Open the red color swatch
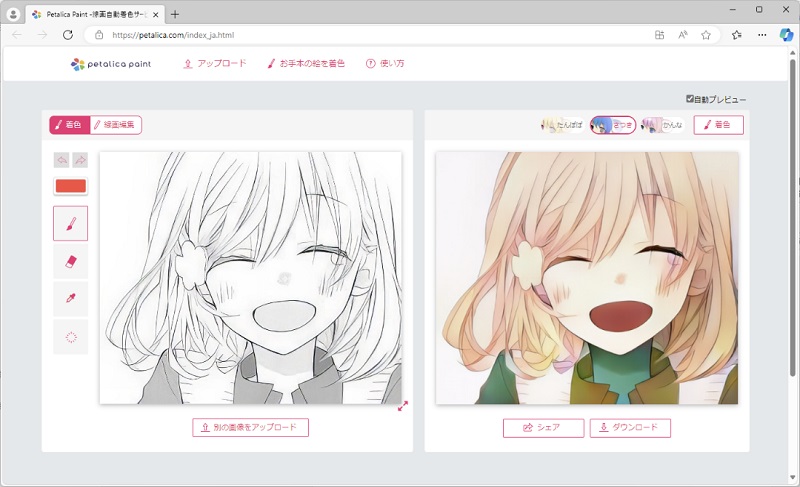 70,186
